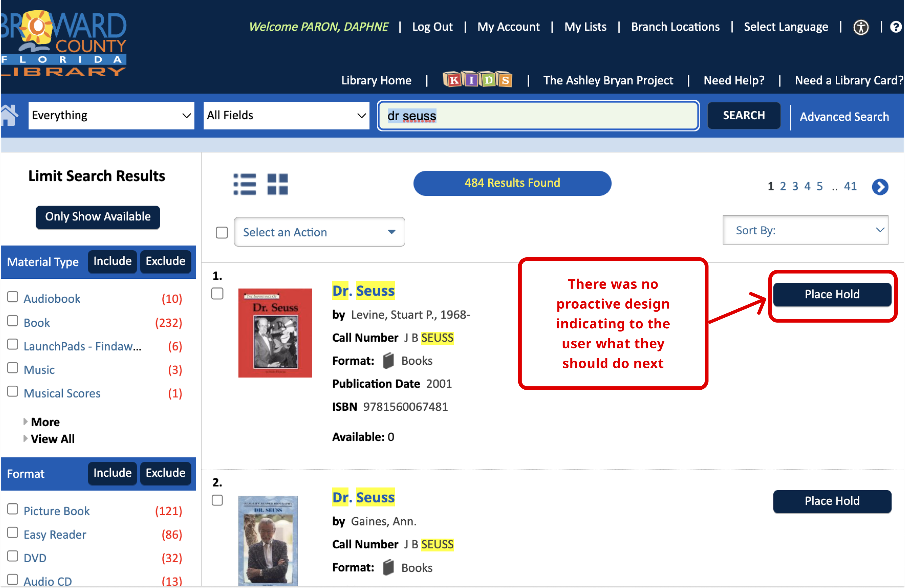Check the Book material type
This screenshot has width=905, height=588.
[x=13, y=321]
